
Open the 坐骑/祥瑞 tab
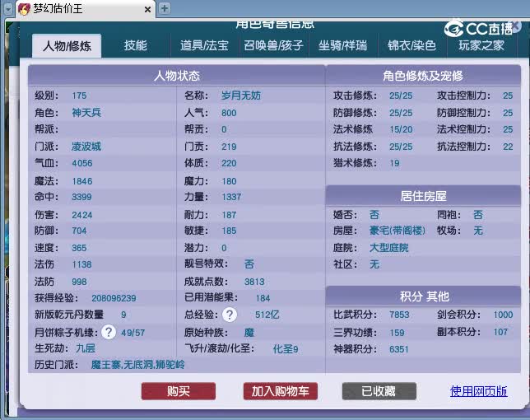point(342,45)
